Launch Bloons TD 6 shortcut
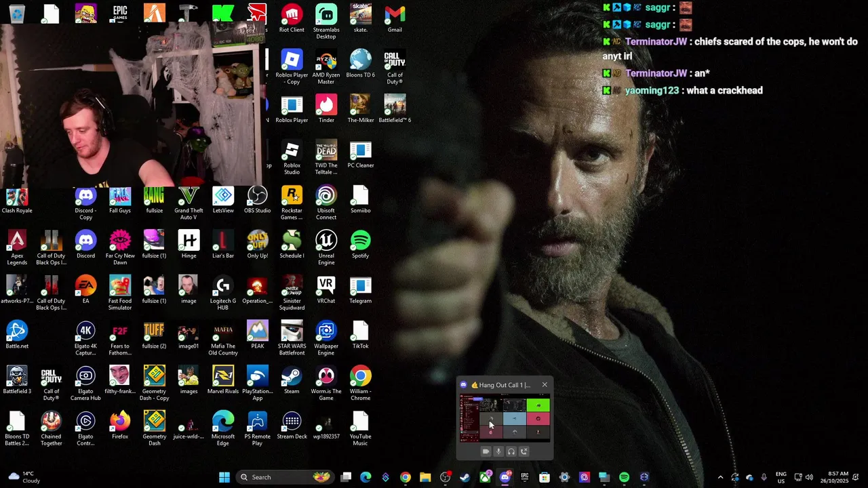Screen dimensions: 868x488 [x=361, y=64]
